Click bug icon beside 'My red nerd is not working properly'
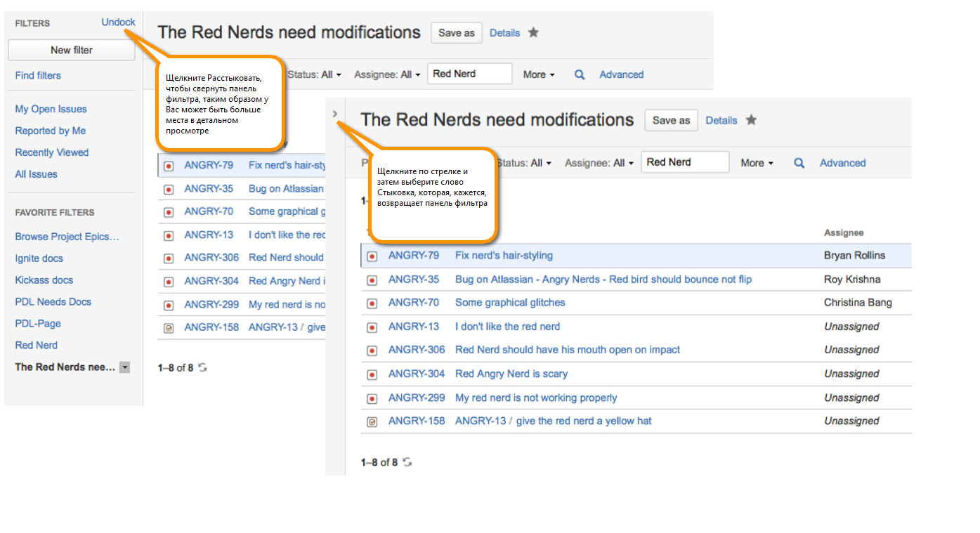The image size is (980, 533). (x=372, y=398)
